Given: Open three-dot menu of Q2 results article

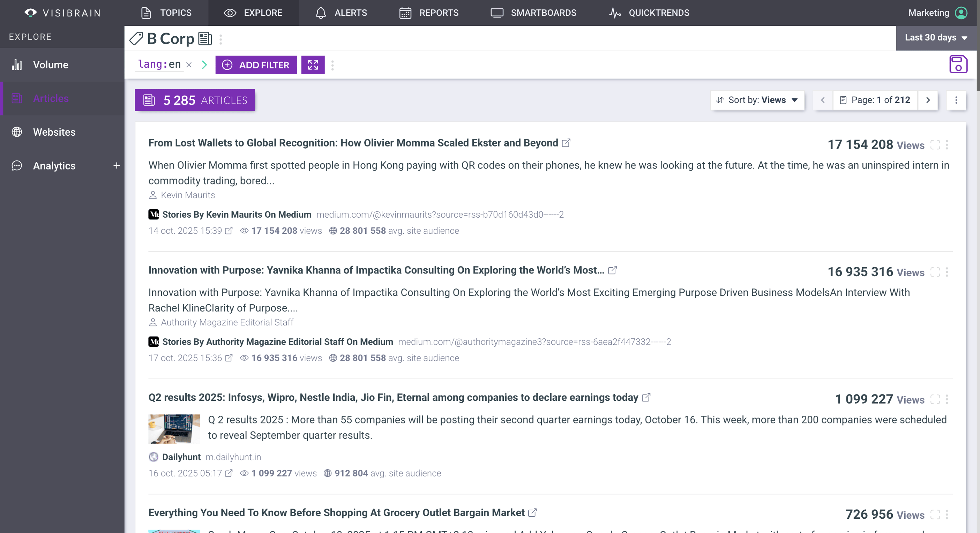Looking at the screenshot, I should [x=947, y=399].
